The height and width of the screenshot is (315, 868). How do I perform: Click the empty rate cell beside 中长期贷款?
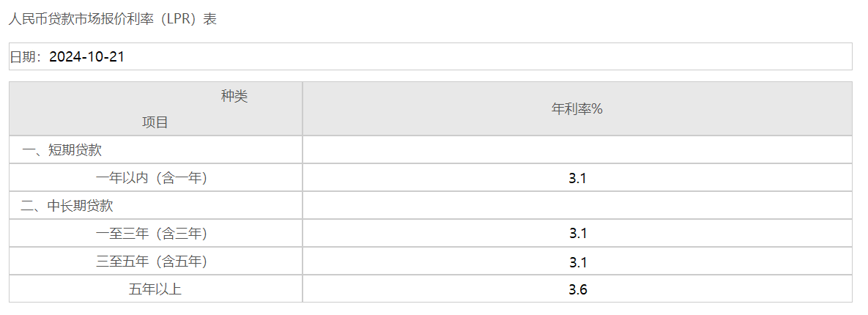click(x=577, y=206)
